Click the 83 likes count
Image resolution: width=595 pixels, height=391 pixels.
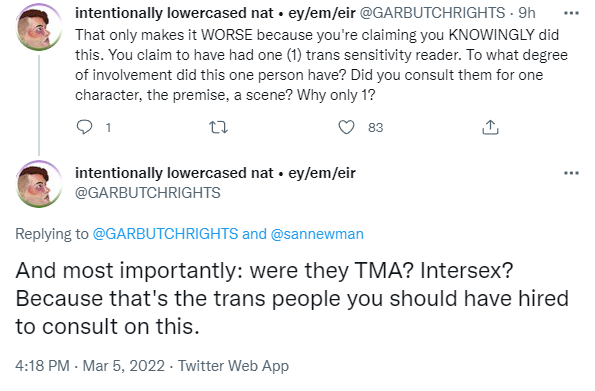tap(375, 128)
